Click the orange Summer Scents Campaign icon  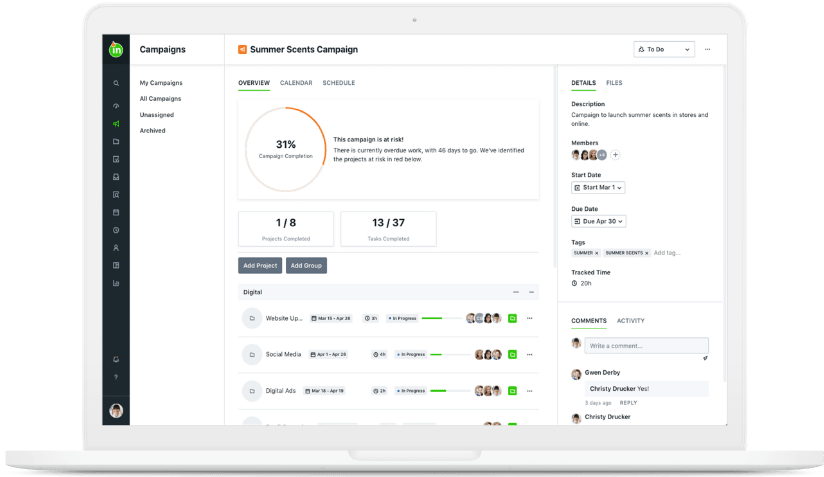click(x=242, y=49)
